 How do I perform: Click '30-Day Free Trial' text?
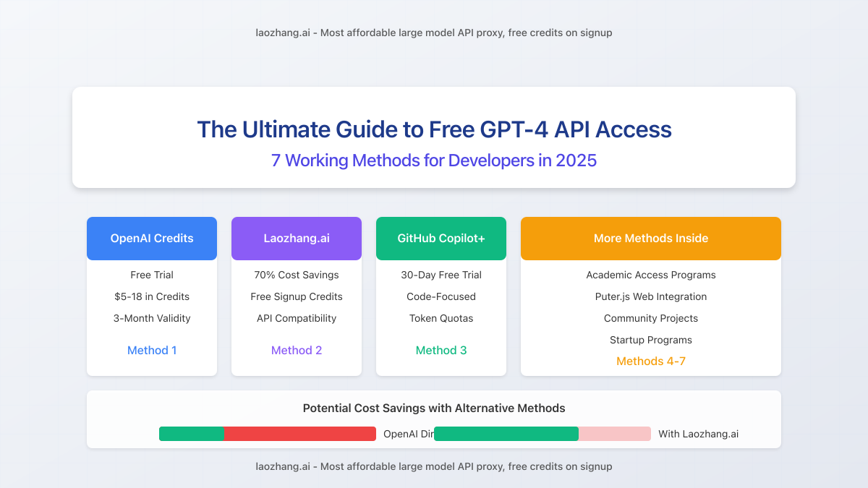click(441, 275)
